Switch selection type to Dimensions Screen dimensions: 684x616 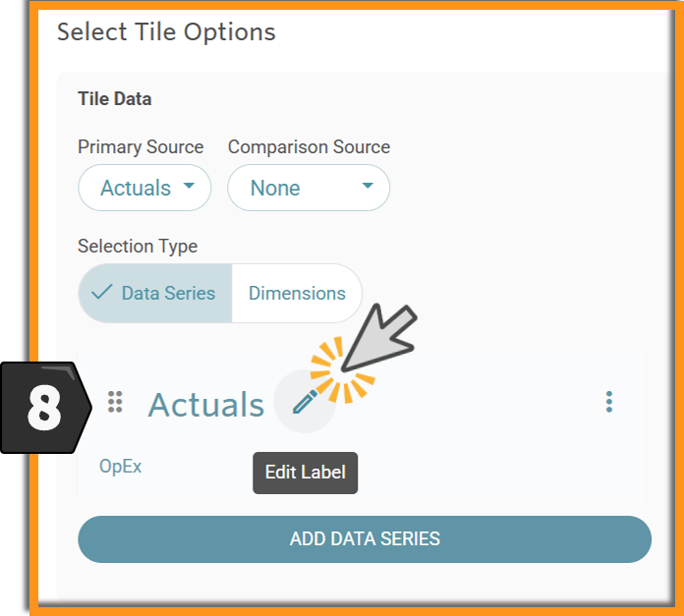(x=297, y=293)
